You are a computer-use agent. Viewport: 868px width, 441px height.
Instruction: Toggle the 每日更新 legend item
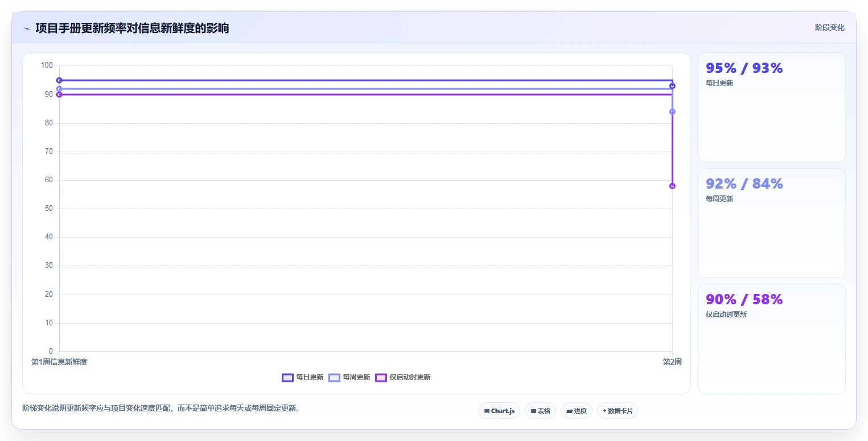(303, 377)
